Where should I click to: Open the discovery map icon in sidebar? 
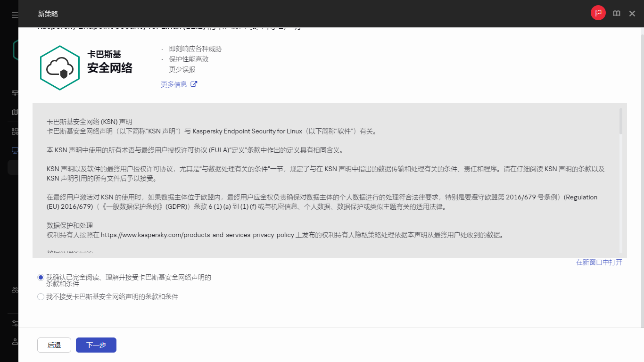point(14,112)
